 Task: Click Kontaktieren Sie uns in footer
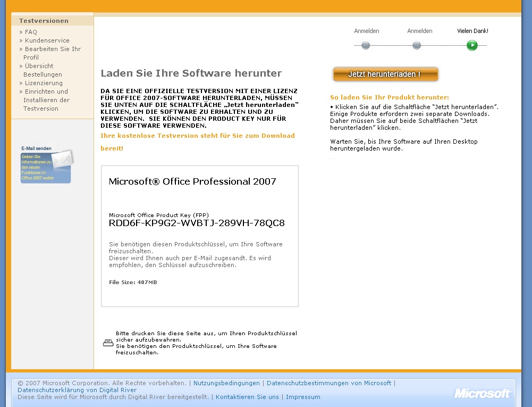[x=247, y=397]
